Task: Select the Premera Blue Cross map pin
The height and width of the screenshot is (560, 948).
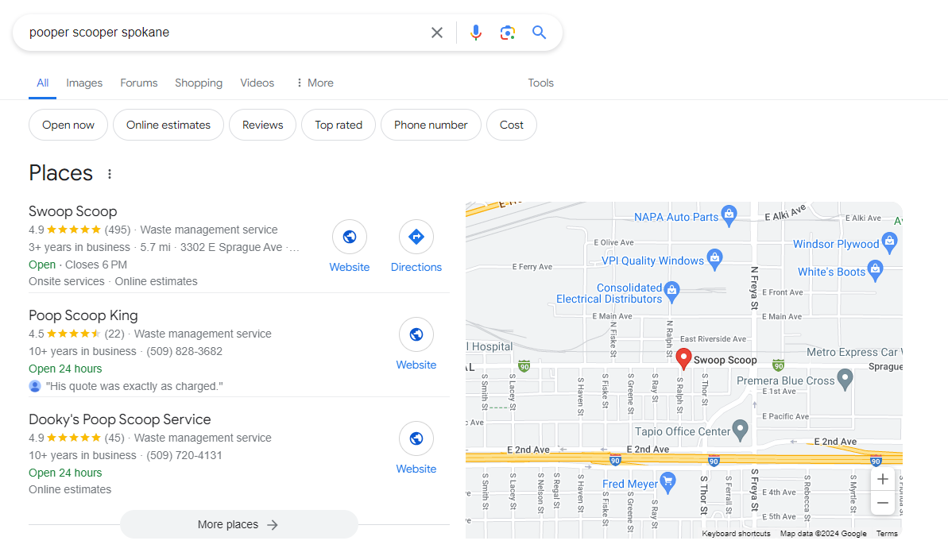Action: click(x=845, y=380)
